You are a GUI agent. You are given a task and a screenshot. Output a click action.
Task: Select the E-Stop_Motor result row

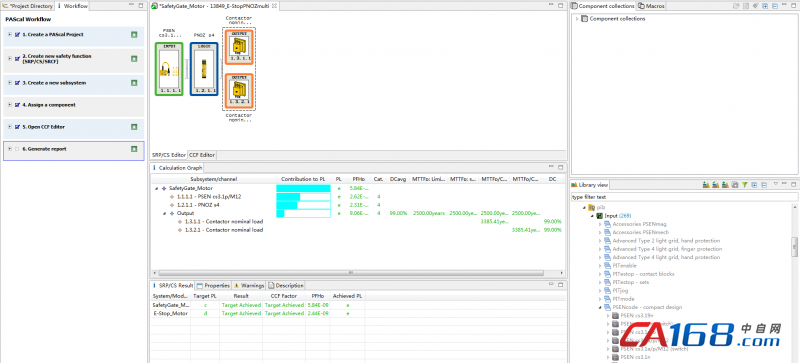tap(358, 313)
